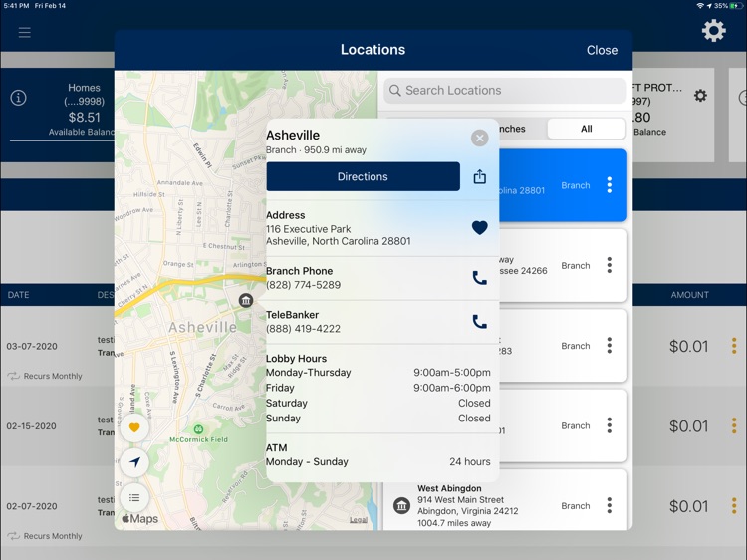Open options for 02-07-2020 transaction
Screen dimensions: 747x560
coord(734,505)
